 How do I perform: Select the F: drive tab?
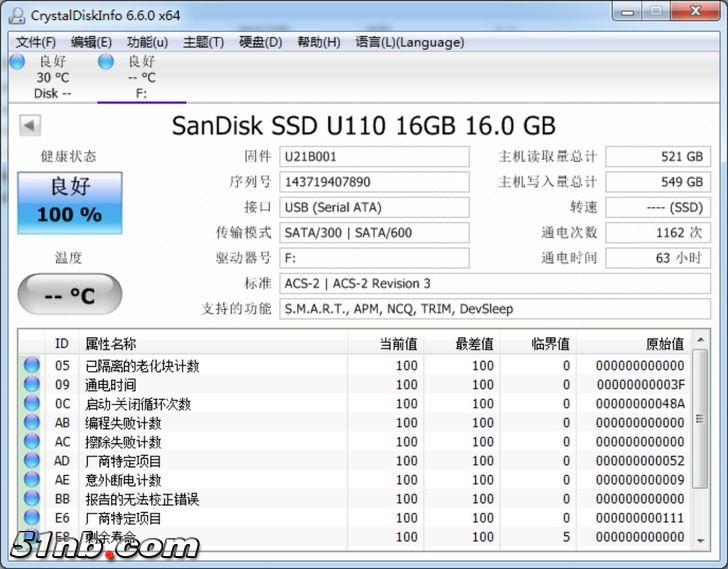click(x=142, y=77)
